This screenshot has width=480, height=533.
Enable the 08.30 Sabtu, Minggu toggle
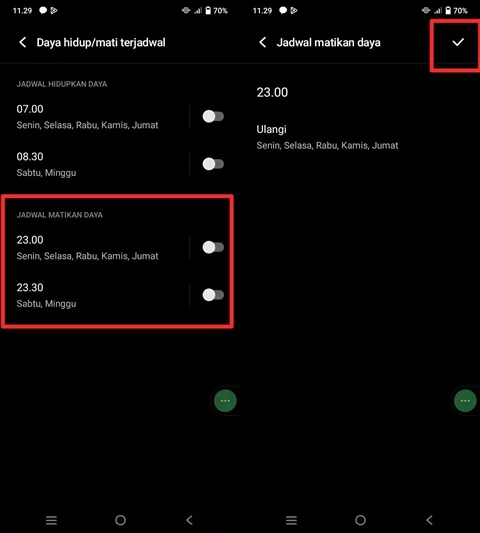tap(213, 164)
